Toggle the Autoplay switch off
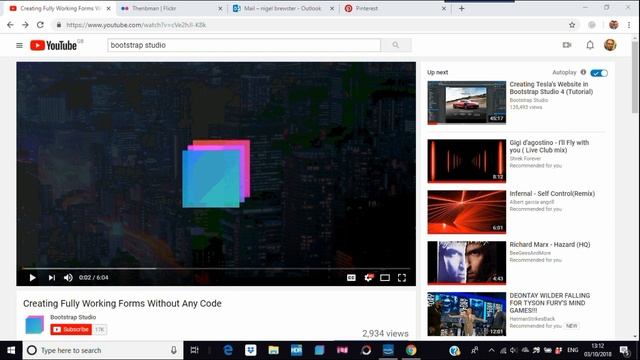Screen dimensions: 640x360 pyautogui.click(x=599, y=73)
